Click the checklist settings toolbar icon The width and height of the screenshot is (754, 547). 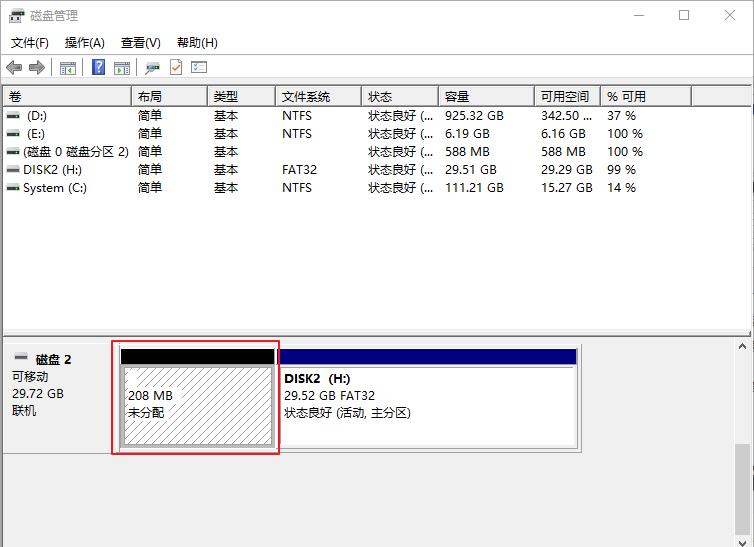click(x=199, y=67)
